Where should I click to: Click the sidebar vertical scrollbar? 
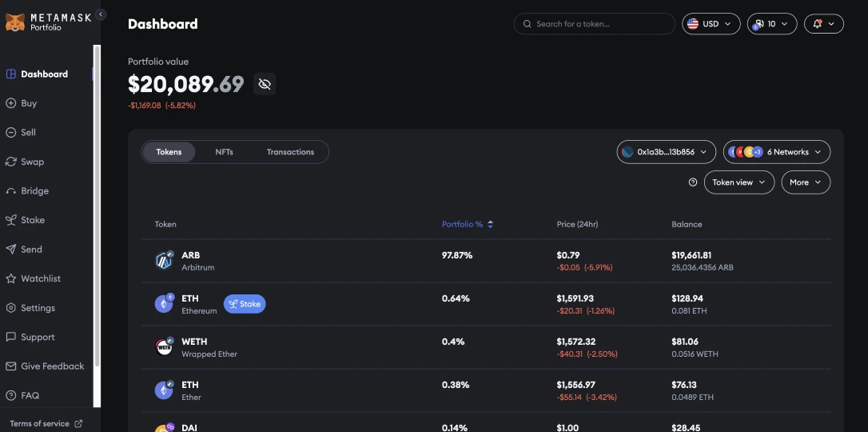coord(97,206)
